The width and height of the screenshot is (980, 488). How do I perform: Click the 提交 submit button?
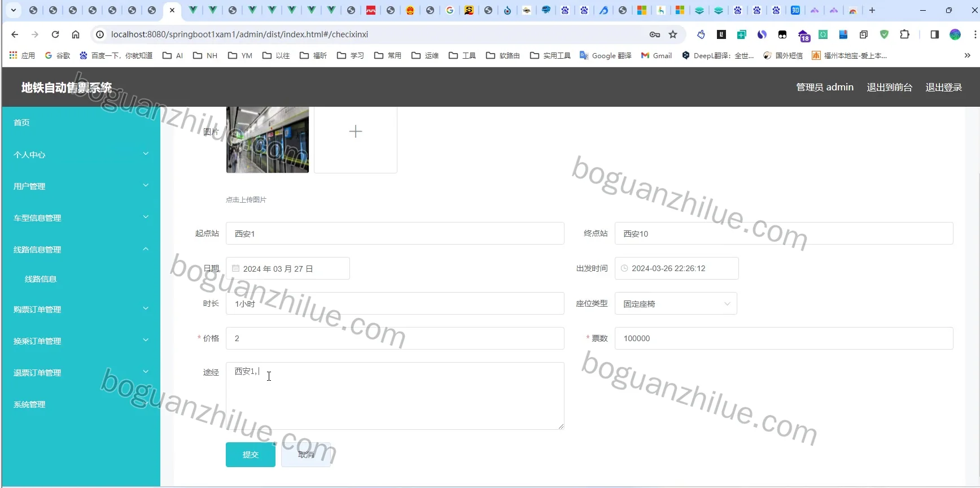pos(251,455)
